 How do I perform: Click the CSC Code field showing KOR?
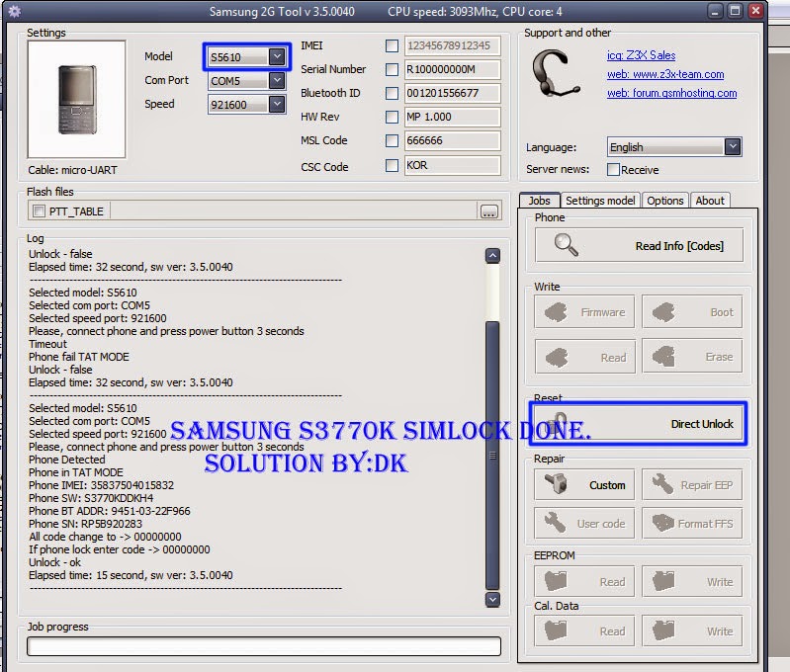coord(453,165)
